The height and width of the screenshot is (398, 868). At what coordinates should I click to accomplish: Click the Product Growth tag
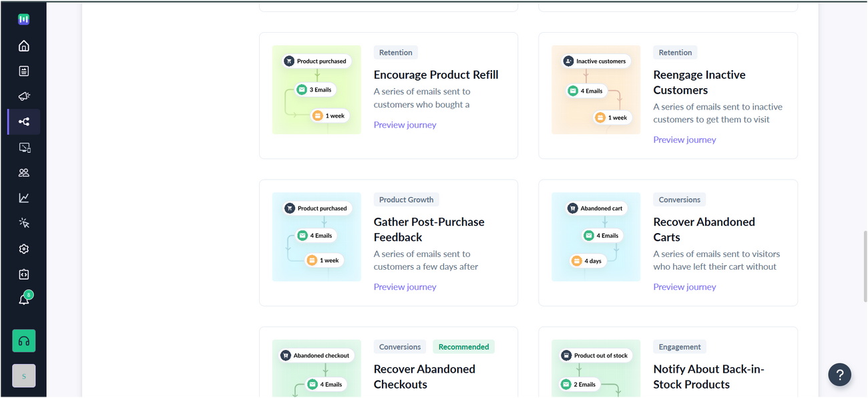pos(406,200)
